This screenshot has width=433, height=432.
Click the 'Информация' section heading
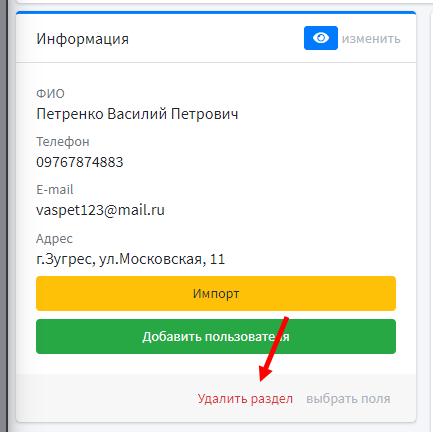point(82,39)
